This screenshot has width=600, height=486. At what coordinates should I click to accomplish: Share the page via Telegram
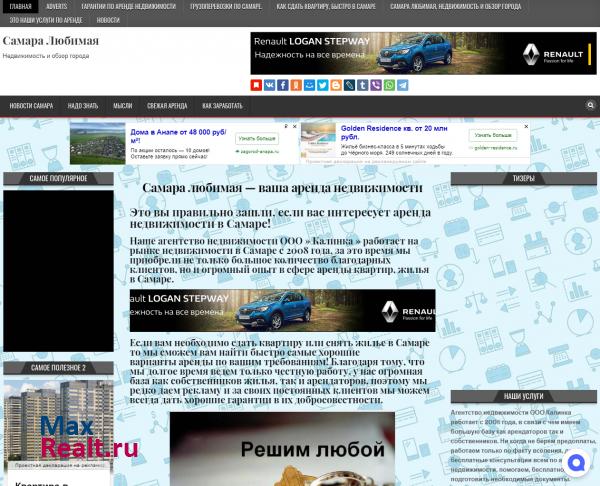click(x=403, y=85)
